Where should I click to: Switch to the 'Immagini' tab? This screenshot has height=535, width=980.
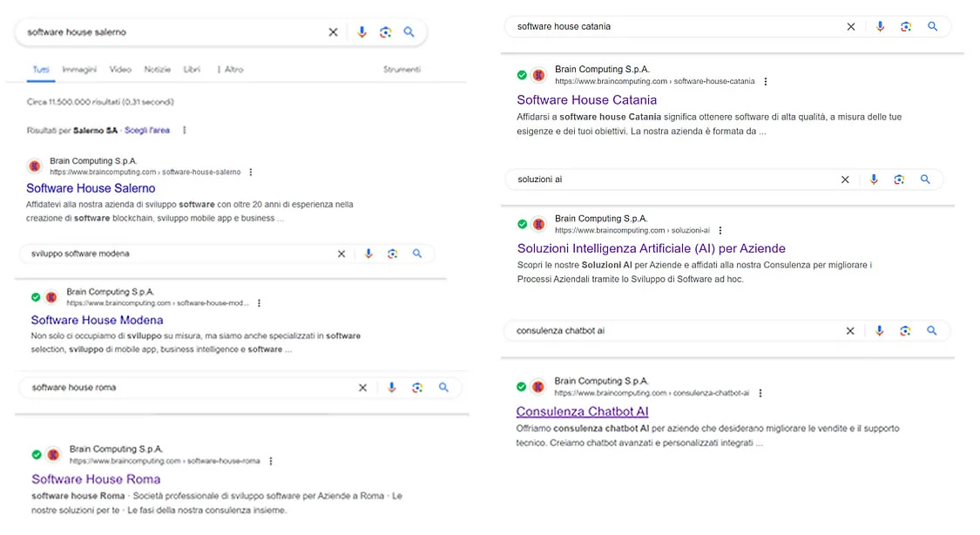79,70
